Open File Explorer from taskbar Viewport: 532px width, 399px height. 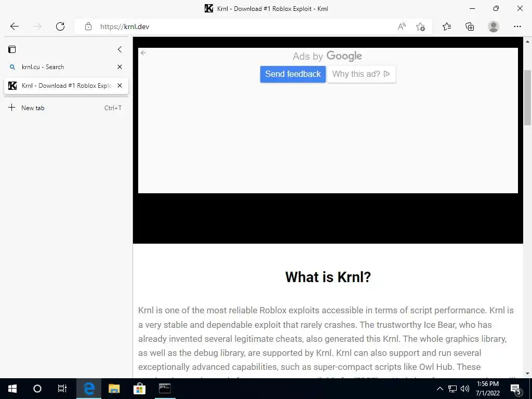pos(114,389)
